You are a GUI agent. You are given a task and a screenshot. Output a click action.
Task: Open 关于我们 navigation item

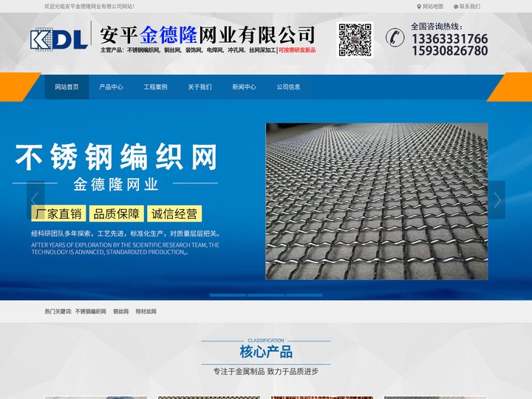(x=199, y=87)
